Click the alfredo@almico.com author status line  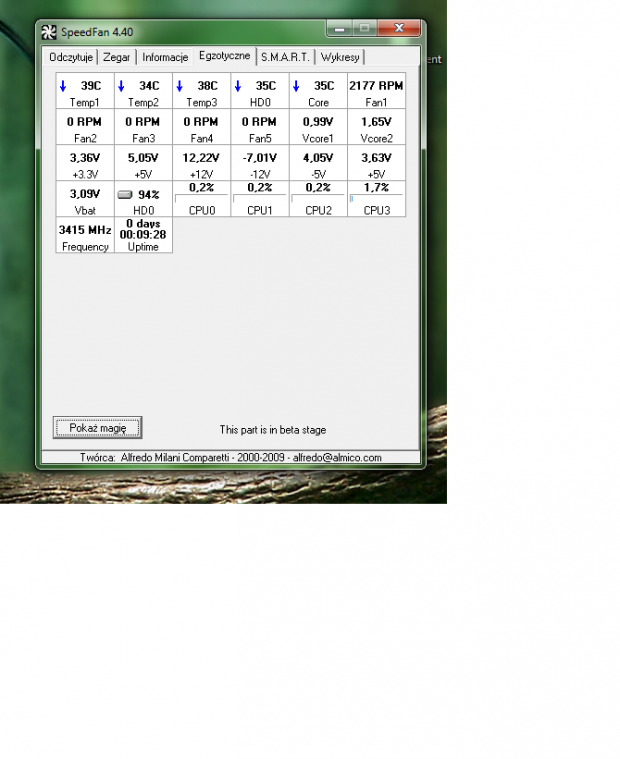point(231,457)
